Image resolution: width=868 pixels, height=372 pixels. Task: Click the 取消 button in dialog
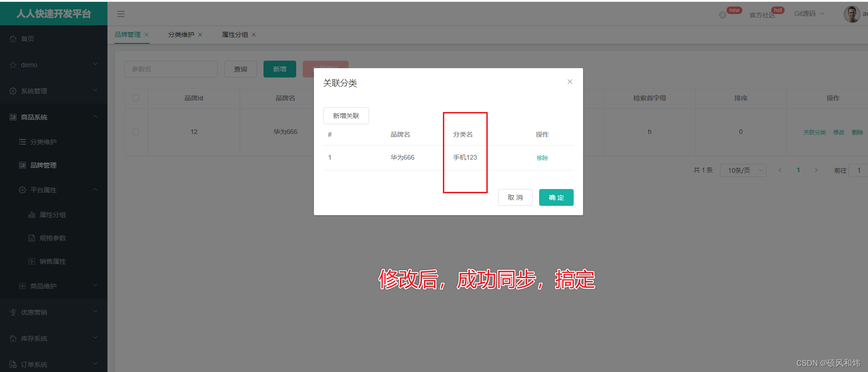[x=515, y=197]
